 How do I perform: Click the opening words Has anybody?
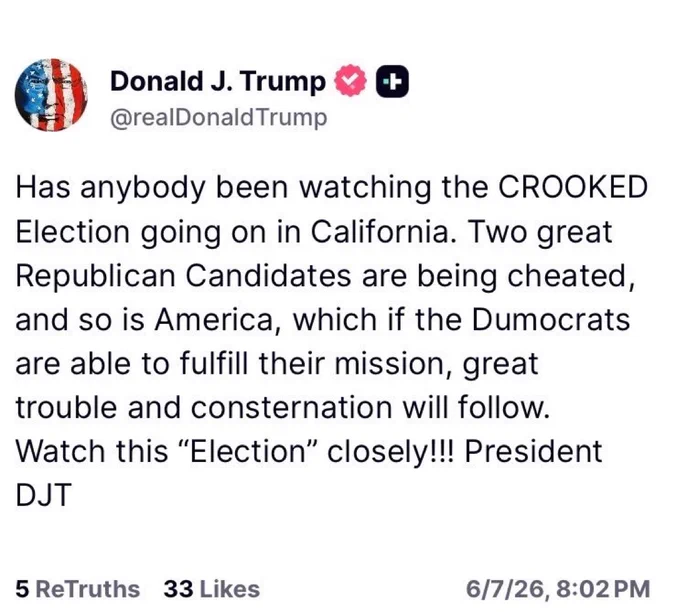[110, 188]
